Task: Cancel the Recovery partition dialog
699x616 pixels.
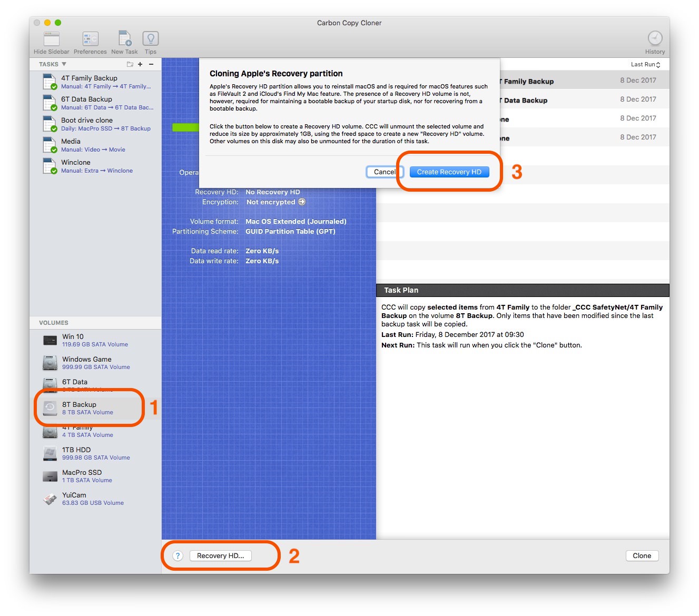Action: coord(385,172)
